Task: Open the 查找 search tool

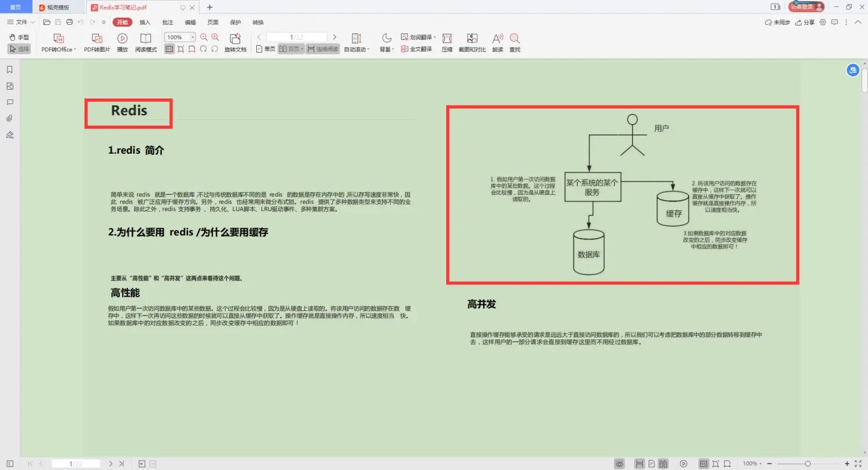Action: coord(515,43)
